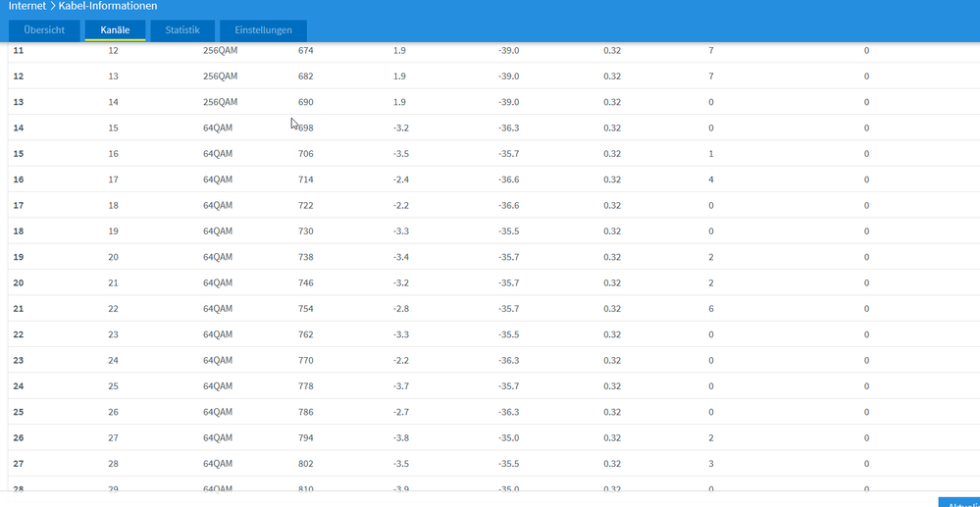This screenshot has width=980, height=507.
Task: Click the 64QAM cell in row 20
Action: point(218,282)
